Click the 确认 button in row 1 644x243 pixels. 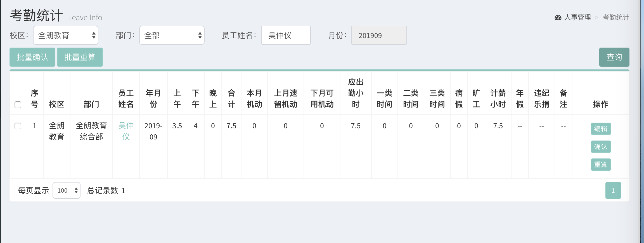(601, 147)
